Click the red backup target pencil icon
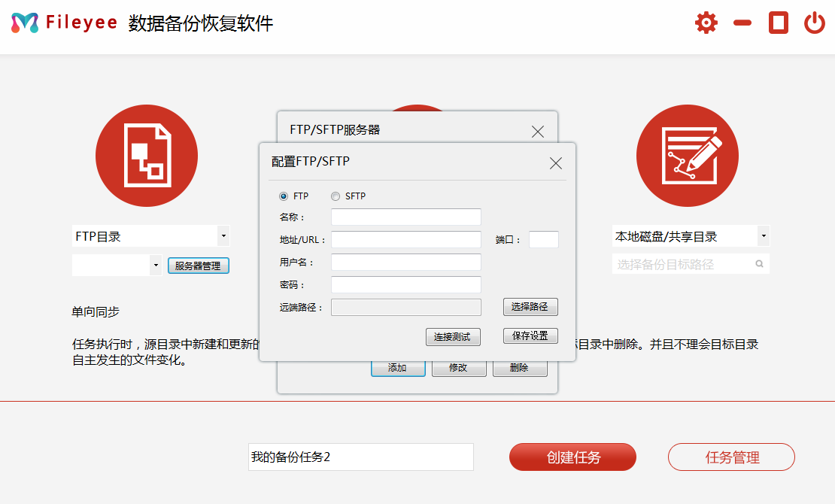The height and width of the screenshot is (504, 835). (x=687, y=155)
